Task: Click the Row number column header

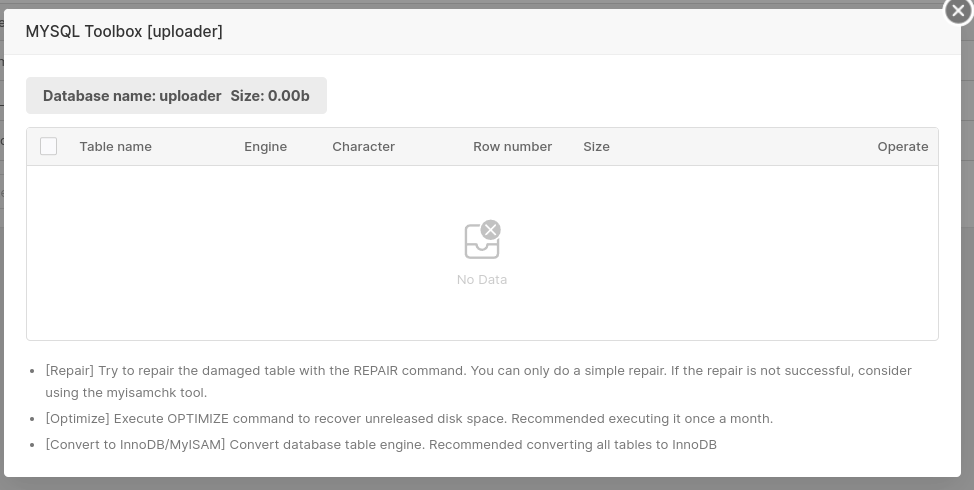Action: [512, 146]
